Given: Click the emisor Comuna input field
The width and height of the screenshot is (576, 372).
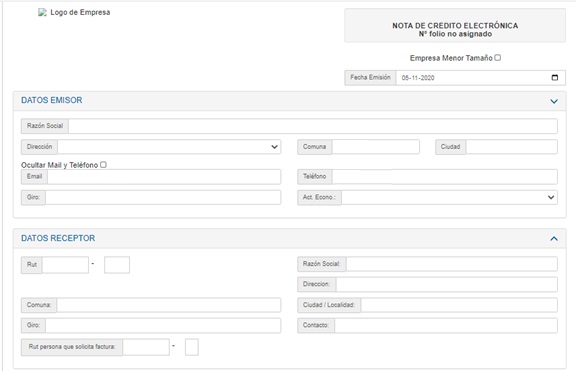Looking at the screenshot, I should tap(375, 147).
